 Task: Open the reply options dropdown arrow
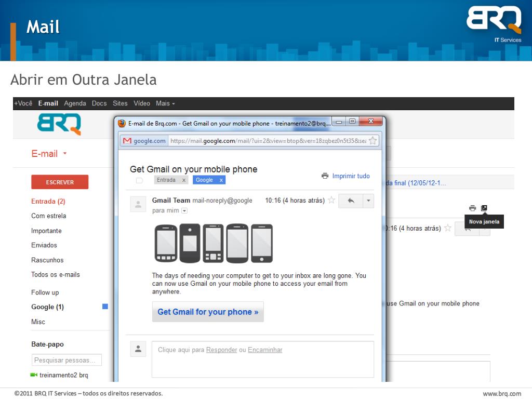pos(368,201)
